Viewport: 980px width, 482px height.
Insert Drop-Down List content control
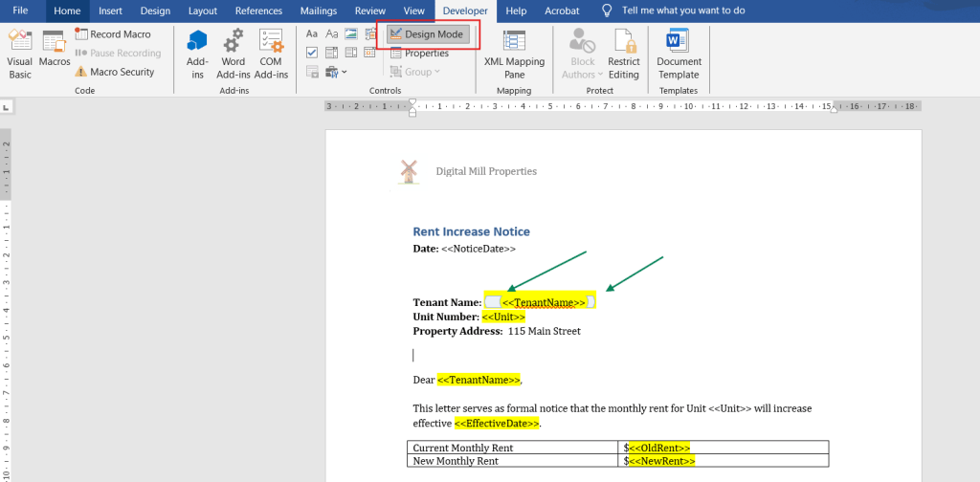point(351,53)
